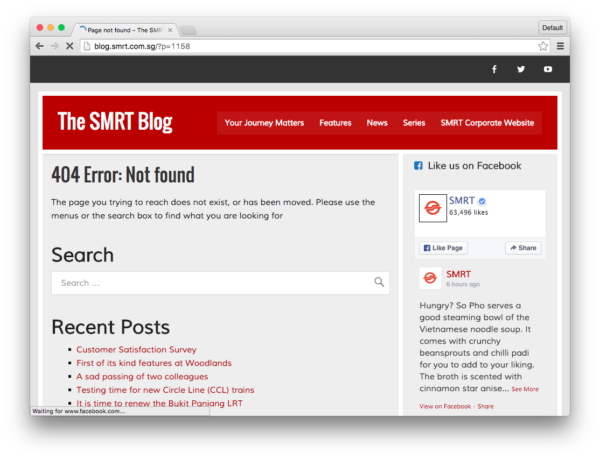Click the 6 hours ago timestamp
600x459 pixels.
463,284
